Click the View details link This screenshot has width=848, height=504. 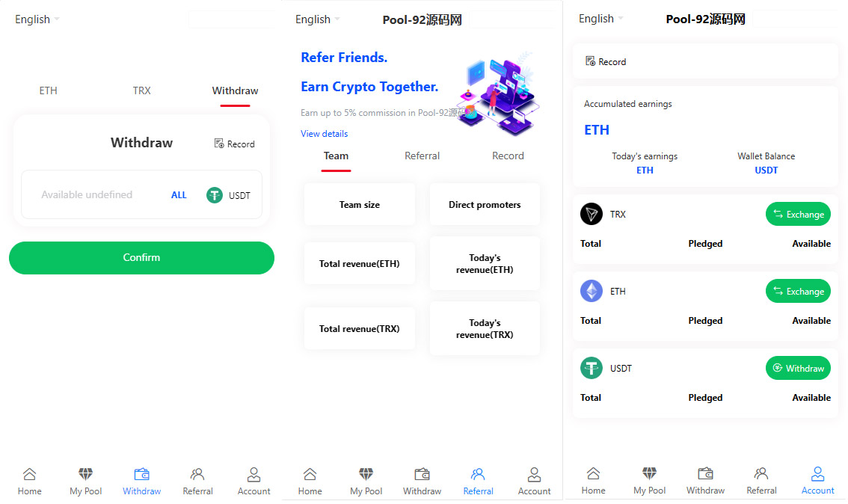pos(324,134)
